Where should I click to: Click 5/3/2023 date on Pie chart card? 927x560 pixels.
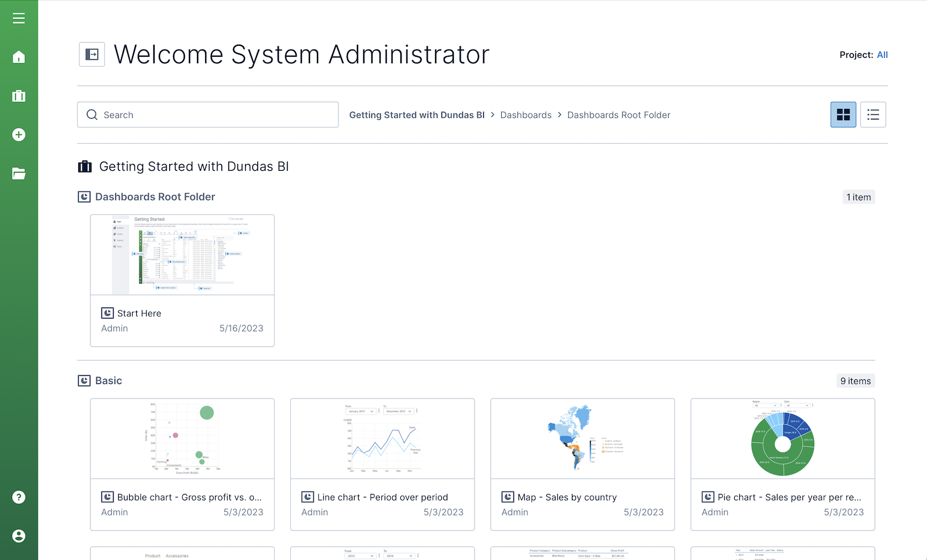point(844,513)
